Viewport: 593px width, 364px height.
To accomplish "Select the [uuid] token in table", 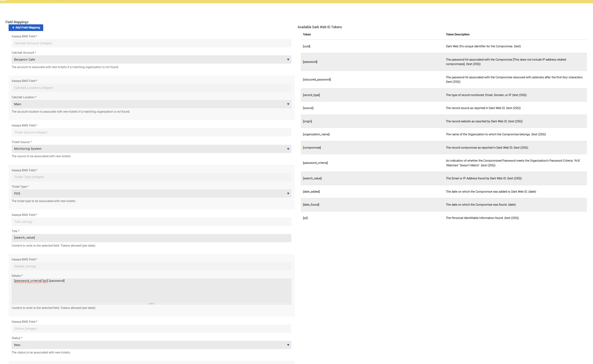I will (306, 47).
